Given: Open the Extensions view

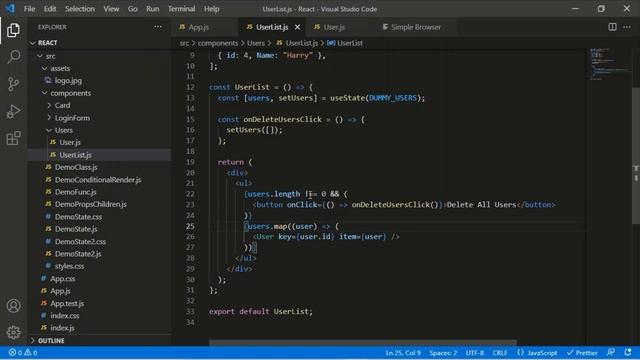Looking at the screenshot, I should pos(13,138).
